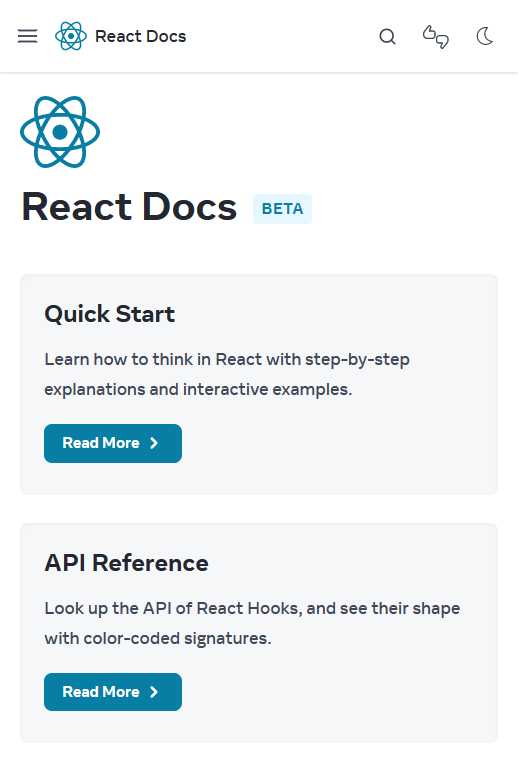This screenshot has height=769, width=518.
Task: Open the hamburger navigation menu
Action: (27, 36)
